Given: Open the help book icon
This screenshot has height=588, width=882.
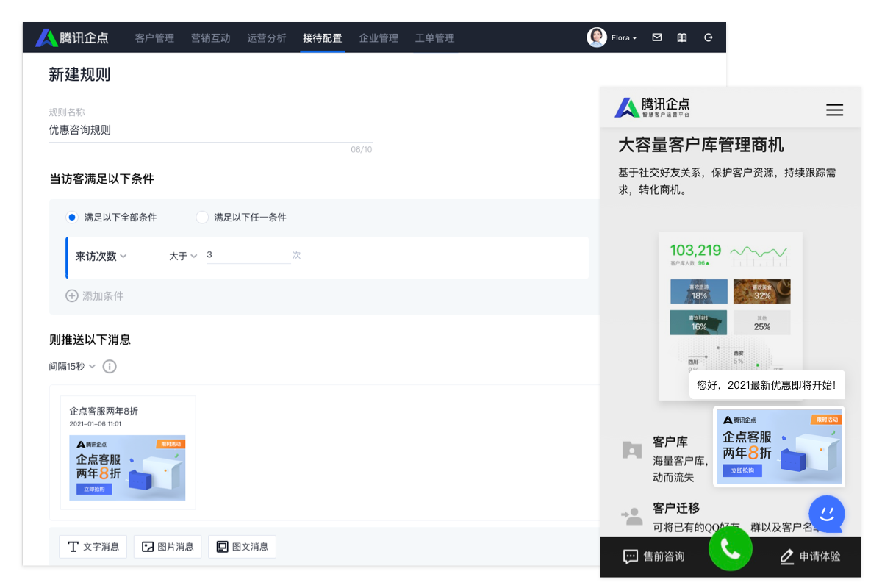Looking at the screenshot, I should pyautogui.click(x=682, y=37).
